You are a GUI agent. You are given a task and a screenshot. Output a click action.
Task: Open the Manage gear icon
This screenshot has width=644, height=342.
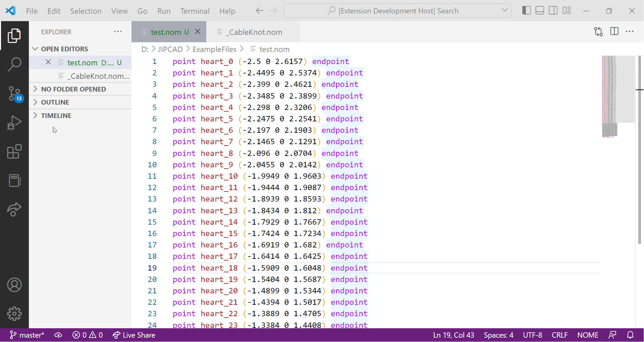tap(14, 314)
